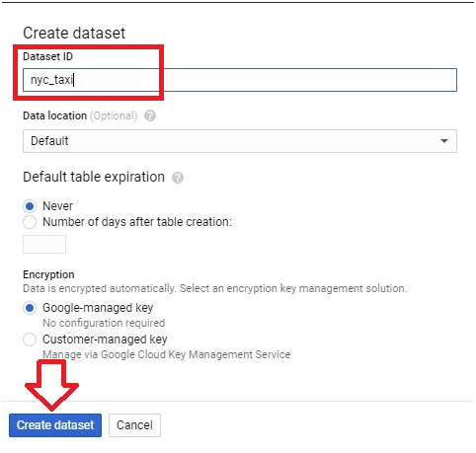This screenshot has height=453, width=476.
Task: Click the Default table expiration heading
Action: click(94, 177)
